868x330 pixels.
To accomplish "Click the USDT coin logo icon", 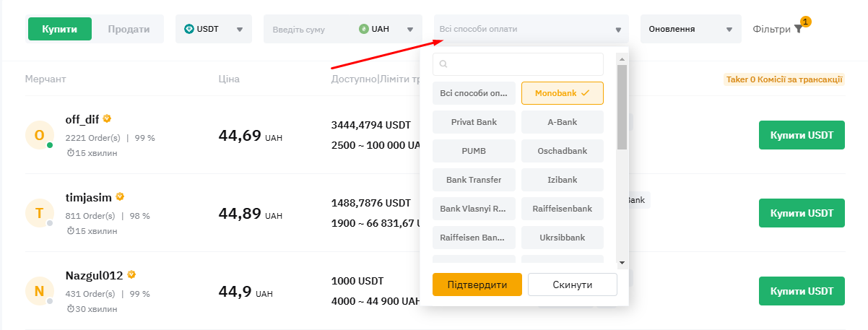I will click(190, 29).
